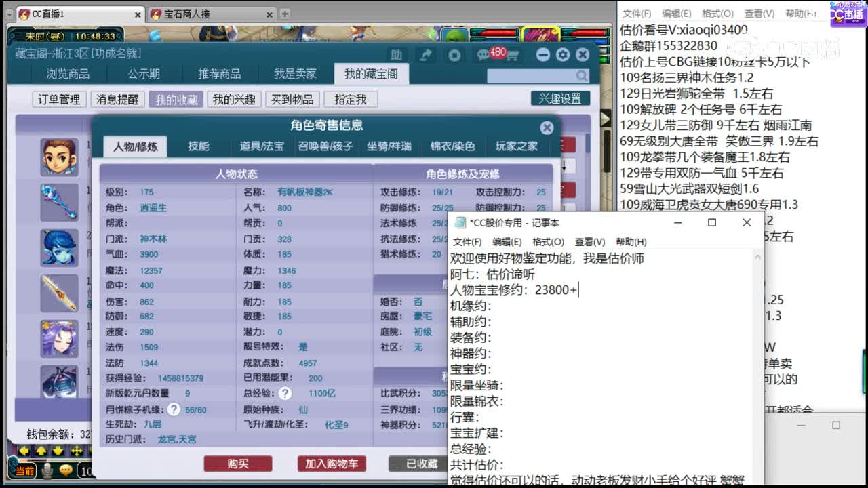Viewport: 868px width, 488px height.
Task: Click the 购买 purchase button
Action: click(x=239, y=464)
